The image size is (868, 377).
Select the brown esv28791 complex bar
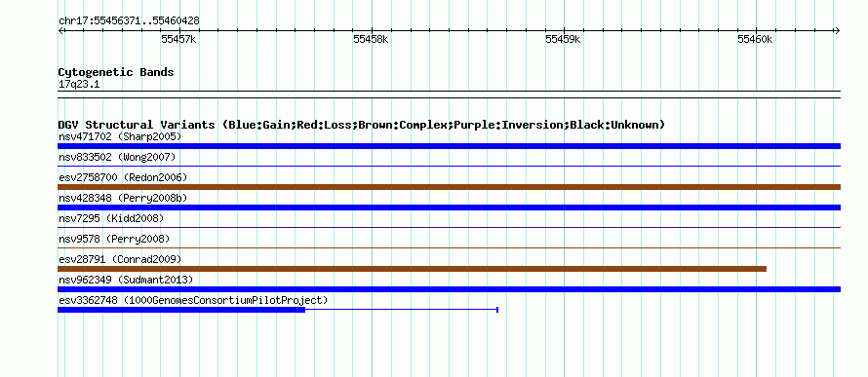[412, 269]
